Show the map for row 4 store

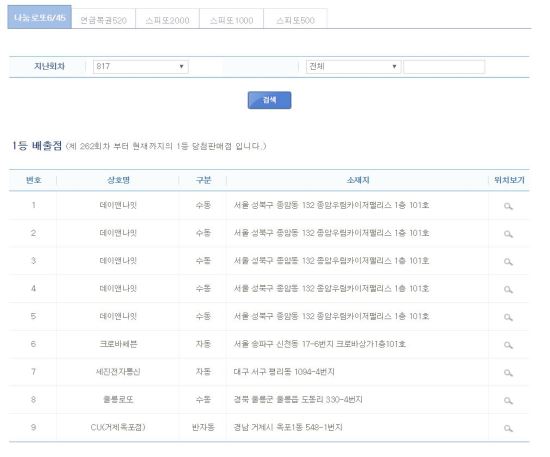pos(508,289)
